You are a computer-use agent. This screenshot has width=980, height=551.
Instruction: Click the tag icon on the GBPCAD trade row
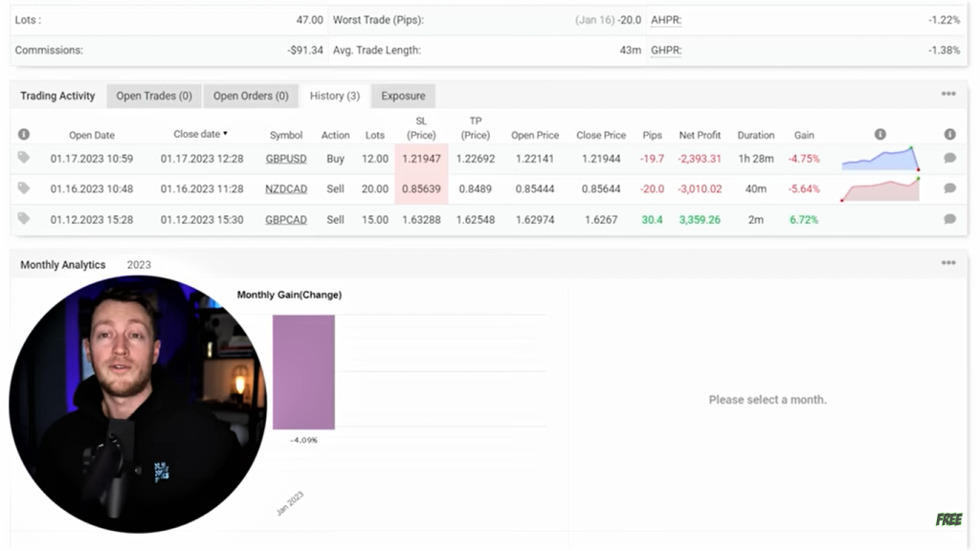24,219
